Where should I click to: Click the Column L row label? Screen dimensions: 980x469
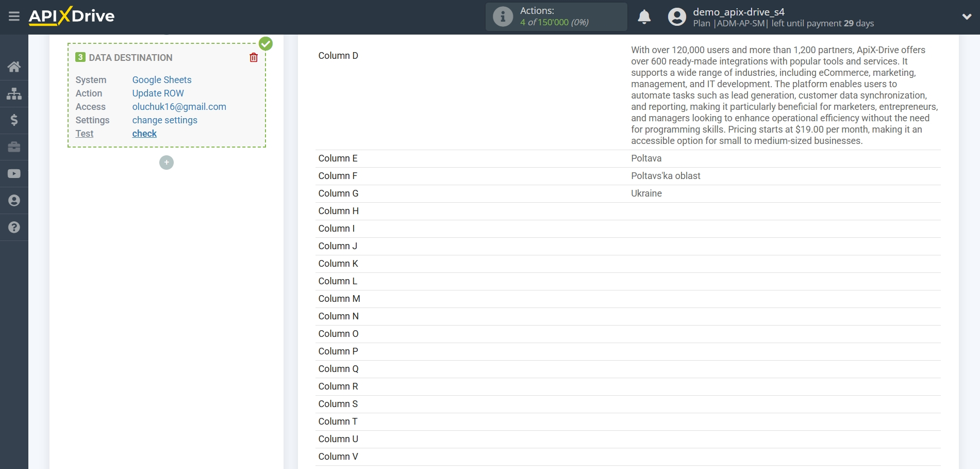[x=338, y=281]
